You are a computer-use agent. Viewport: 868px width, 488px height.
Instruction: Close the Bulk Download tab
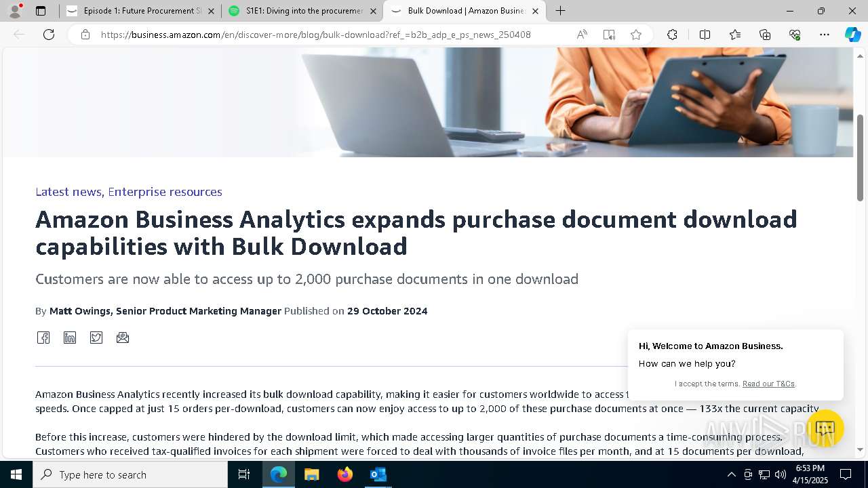coord(535,11)
